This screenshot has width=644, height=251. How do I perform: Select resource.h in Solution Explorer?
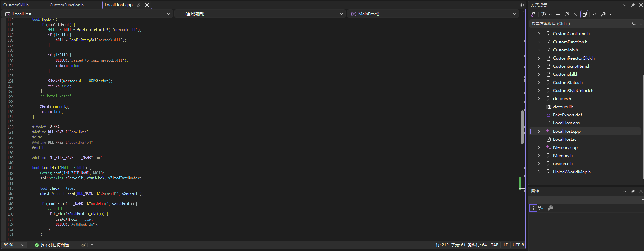(x=563, y=164)
